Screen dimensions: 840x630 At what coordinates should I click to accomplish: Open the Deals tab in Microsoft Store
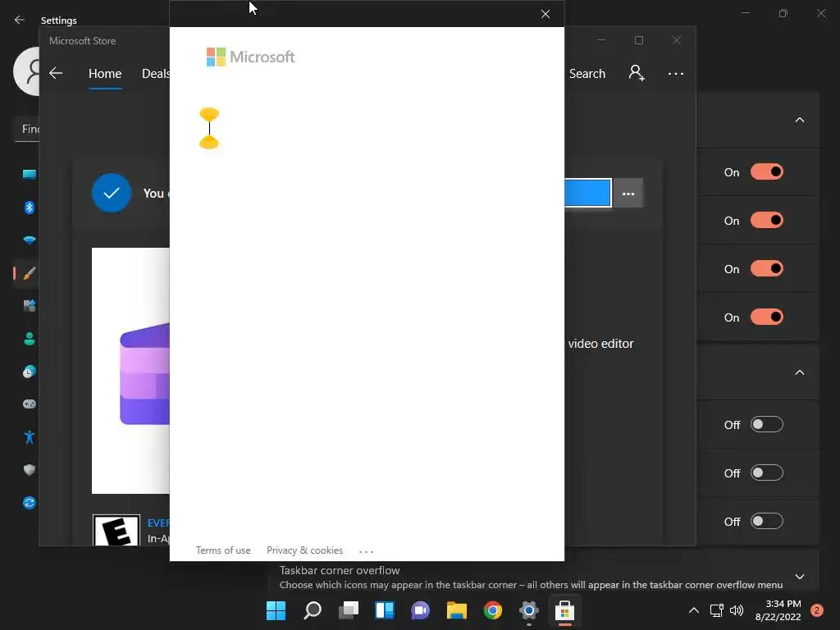click(155, 73)
